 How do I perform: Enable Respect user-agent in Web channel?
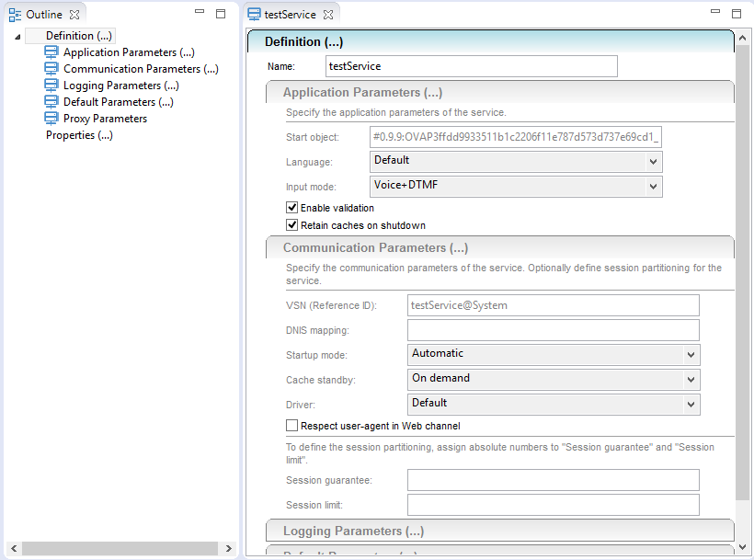point(291,425)
